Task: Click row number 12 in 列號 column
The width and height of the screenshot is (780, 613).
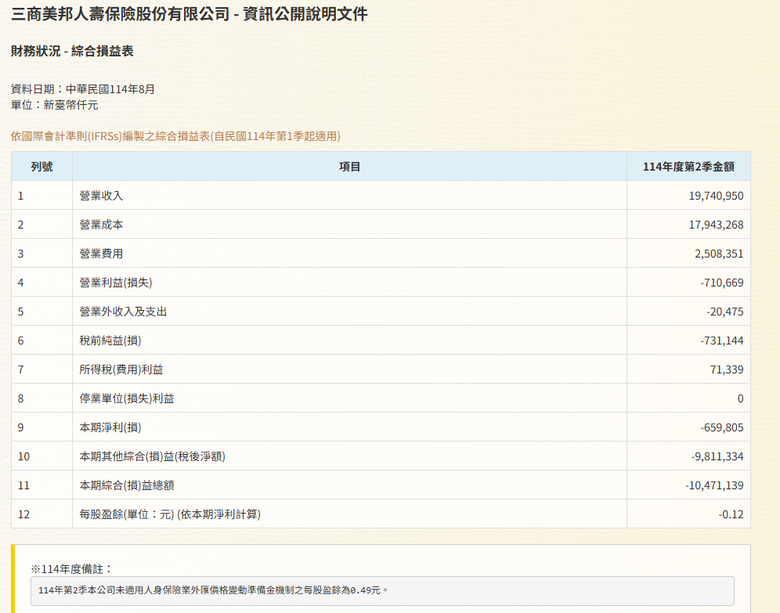Action: pos(23,513)
